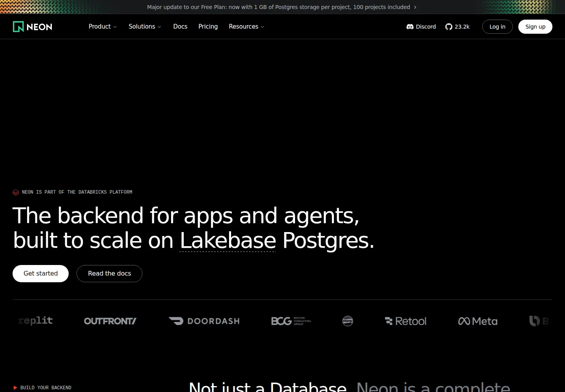
Task: Click the "Discord" label text
Action: click(426, 27)
